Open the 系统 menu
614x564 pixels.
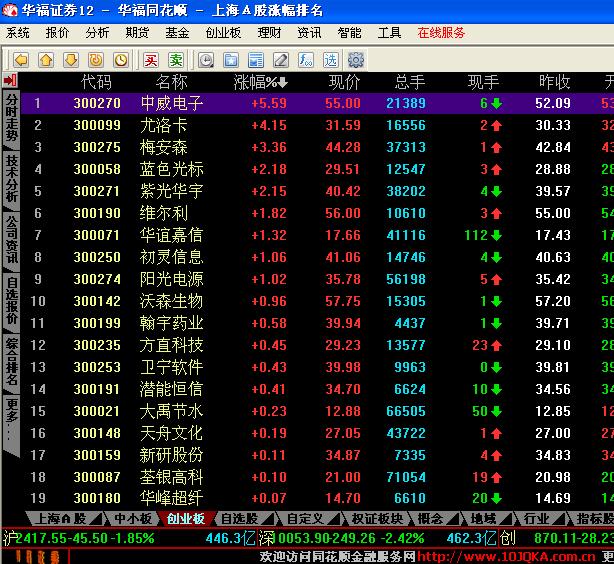[x=18, y=33]
